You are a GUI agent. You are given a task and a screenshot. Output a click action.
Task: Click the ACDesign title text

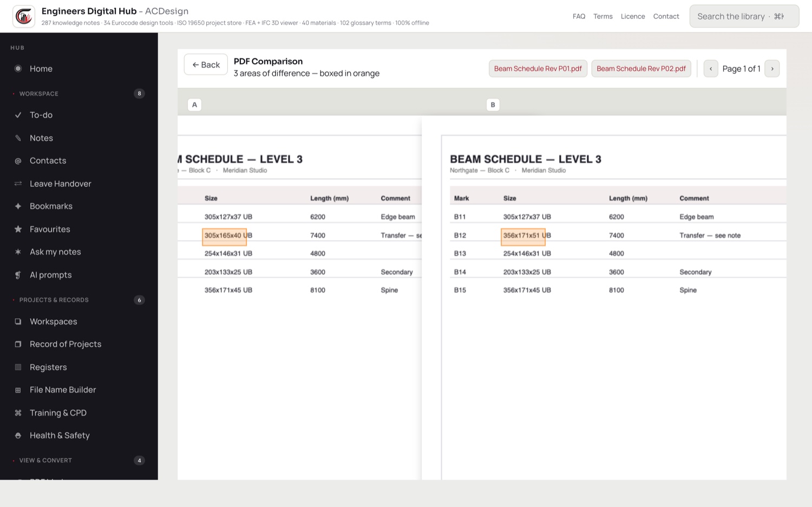pyautogui.click(x=167, y=11)
